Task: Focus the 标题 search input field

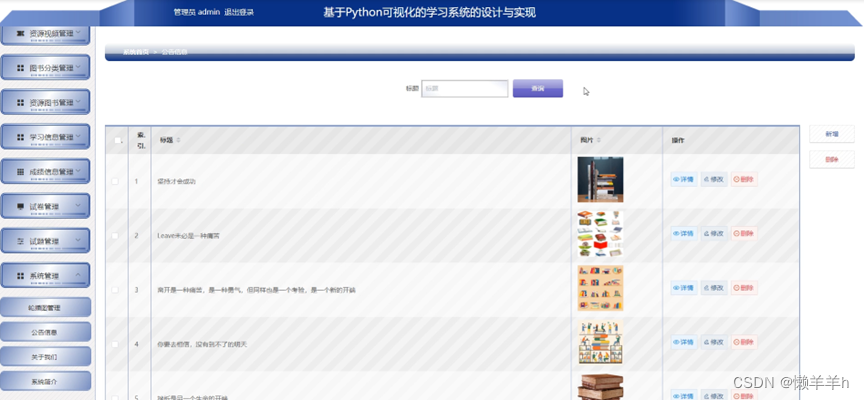Action: (465, 88)
